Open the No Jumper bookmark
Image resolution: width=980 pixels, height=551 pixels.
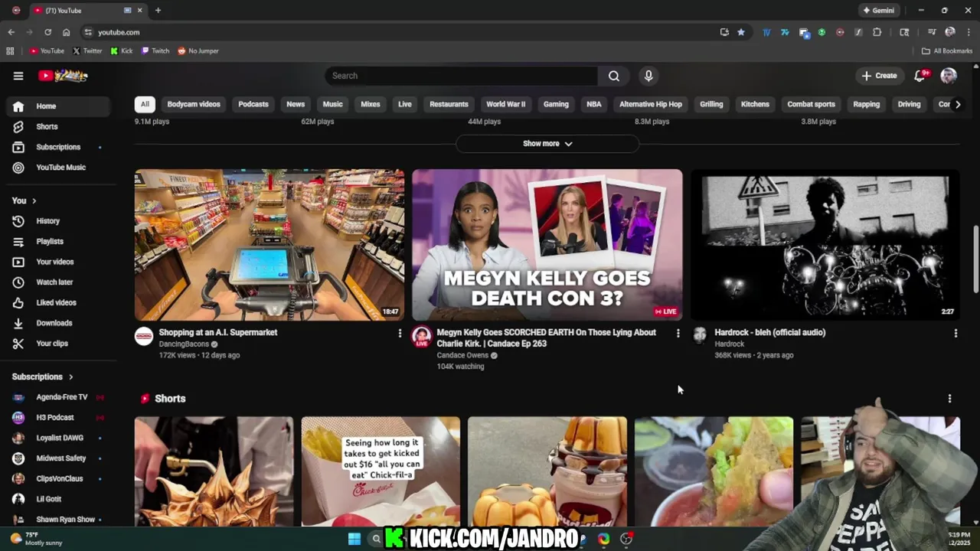coord(198,51)
